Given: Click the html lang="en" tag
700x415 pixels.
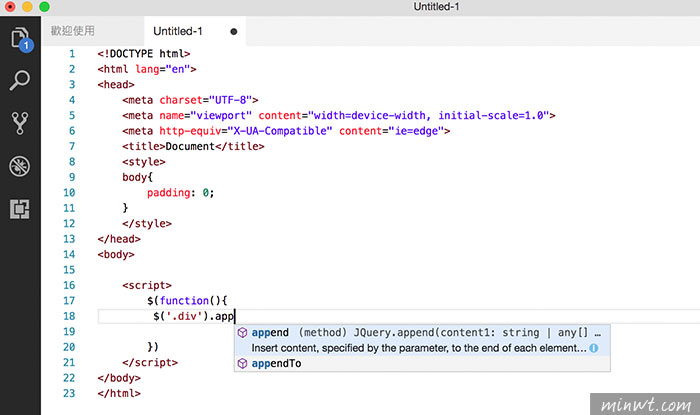Looking at the screenshot, I should click(147, 70).
